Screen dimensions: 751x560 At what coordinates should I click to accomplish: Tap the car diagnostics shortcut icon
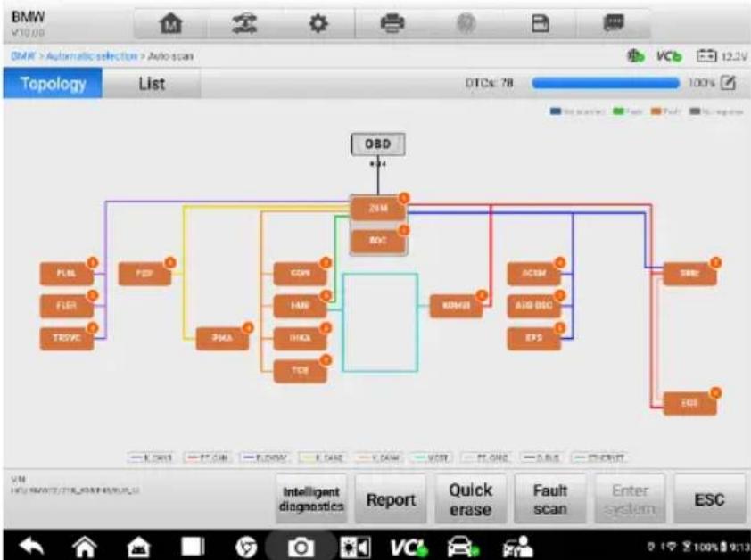coord(463,547)
